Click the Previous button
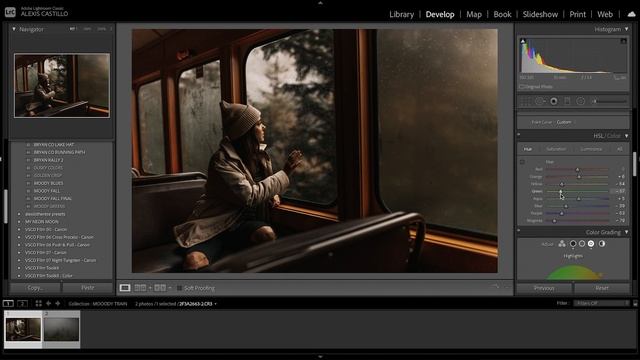Viewport: 640px width, 360px height. click(x=544, y=288)
